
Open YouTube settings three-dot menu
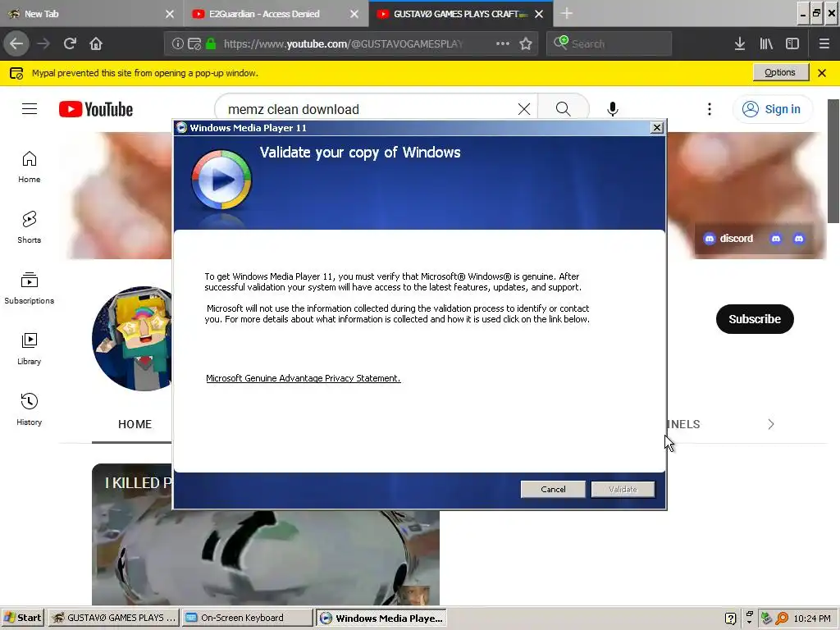(710, 109)
